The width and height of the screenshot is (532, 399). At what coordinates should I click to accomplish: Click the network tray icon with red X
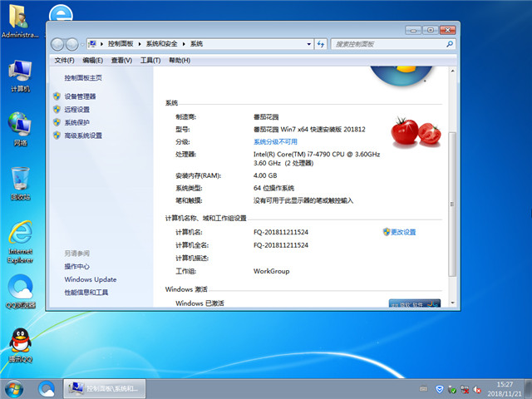point(465,389)
